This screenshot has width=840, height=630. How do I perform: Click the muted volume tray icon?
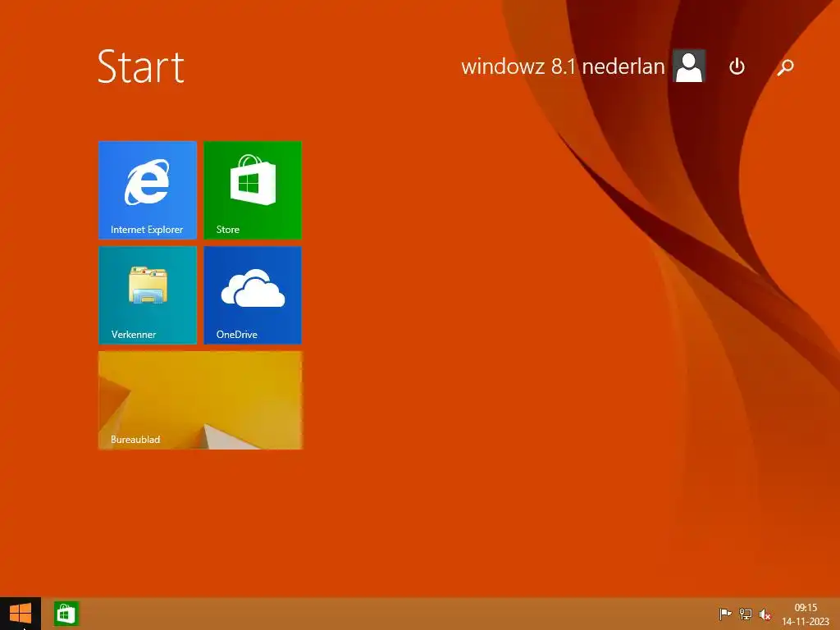765,614
